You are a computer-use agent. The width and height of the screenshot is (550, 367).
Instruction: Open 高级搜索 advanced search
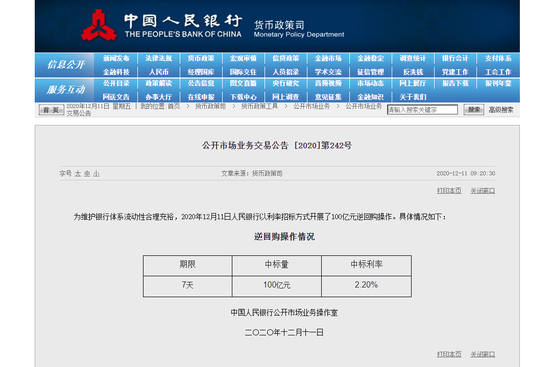(x=501, y=110)
